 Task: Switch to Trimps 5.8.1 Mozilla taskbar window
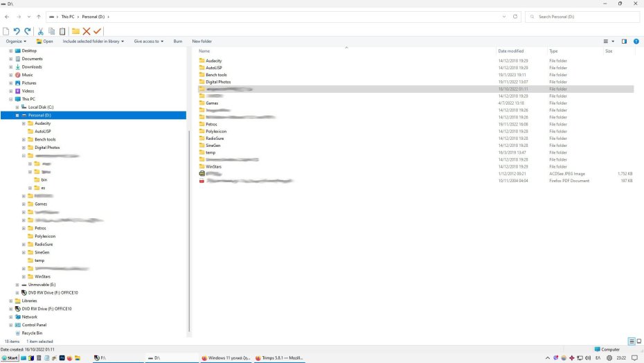click(x=280, y=358)
